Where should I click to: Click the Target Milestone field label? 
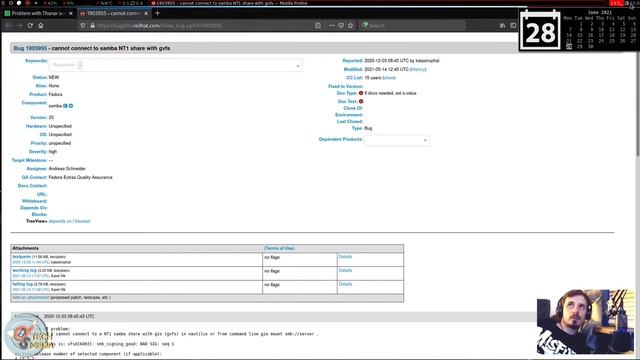click(29, 160)
